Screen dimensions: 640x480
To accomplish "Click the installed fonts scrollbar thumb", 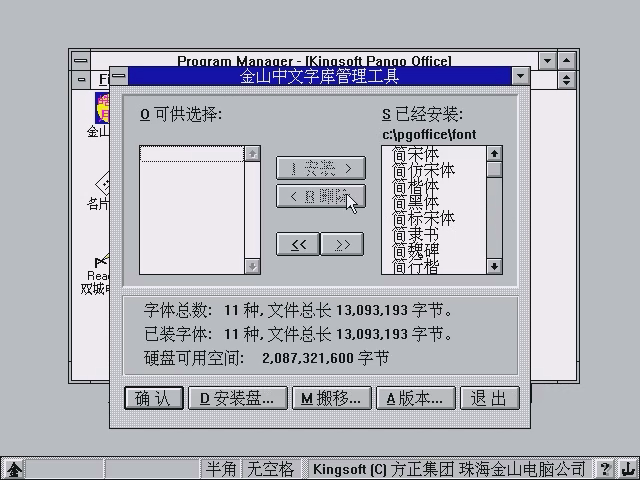I will coord(494,169).
